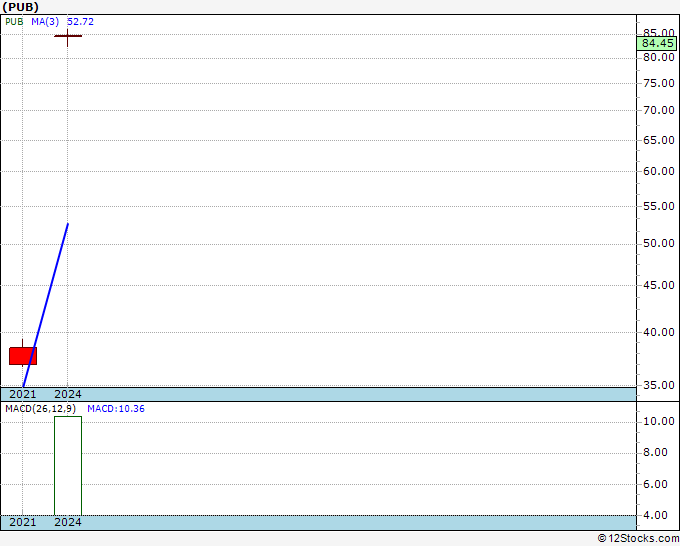
Task: Click the blue moving average line
Action: coord(46,305)
